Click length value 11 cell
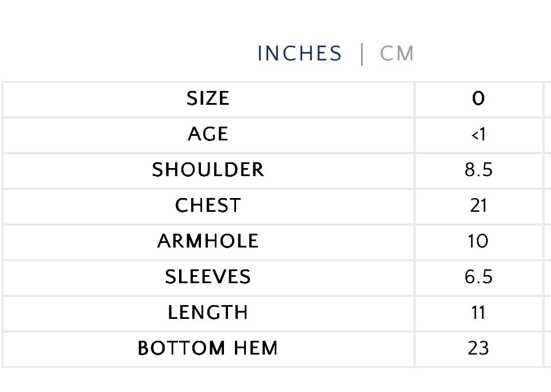 tap(478, 313)
